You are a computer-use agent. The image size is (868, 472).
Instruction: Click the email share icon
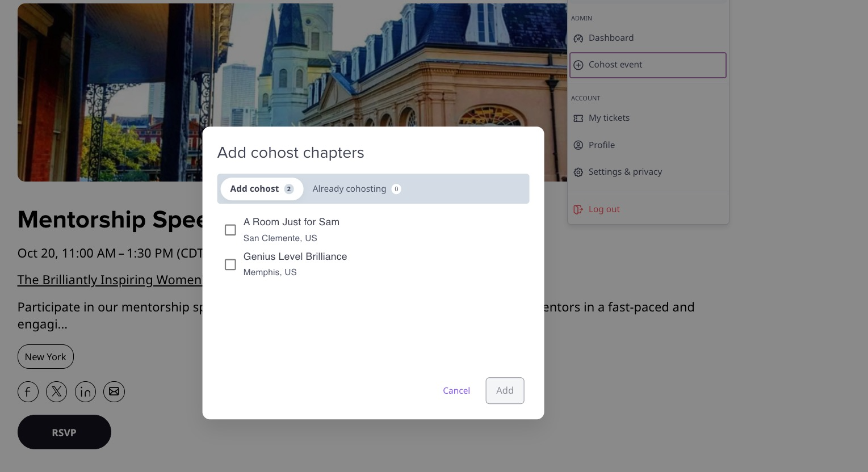tap(114, 391)
